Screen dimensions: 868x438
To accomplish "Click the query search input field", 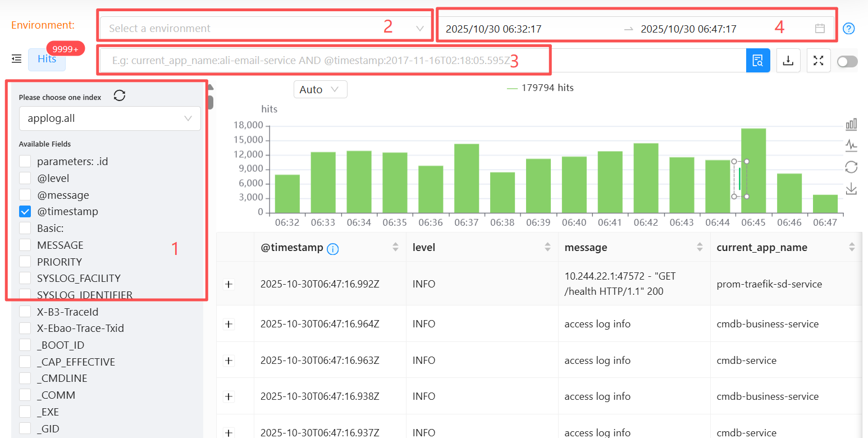I will tap(423, 61).
